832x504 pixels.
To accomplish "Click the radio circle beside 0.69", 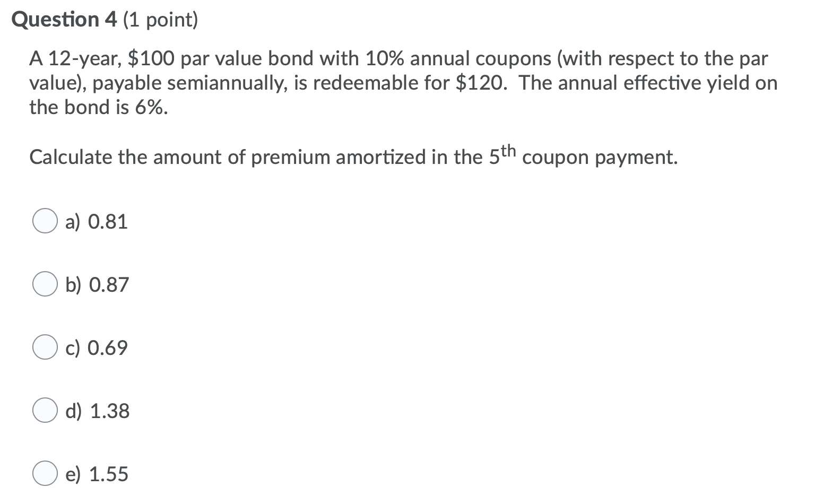I will pyautogui.click(x=46, y=347).
